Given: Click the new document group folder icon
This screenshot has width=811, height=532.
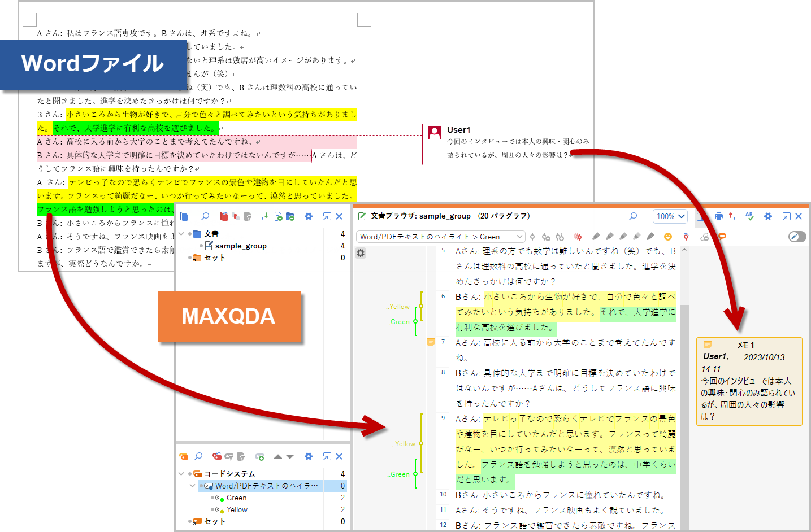Looking at the screenshot, I should [290, 216].
